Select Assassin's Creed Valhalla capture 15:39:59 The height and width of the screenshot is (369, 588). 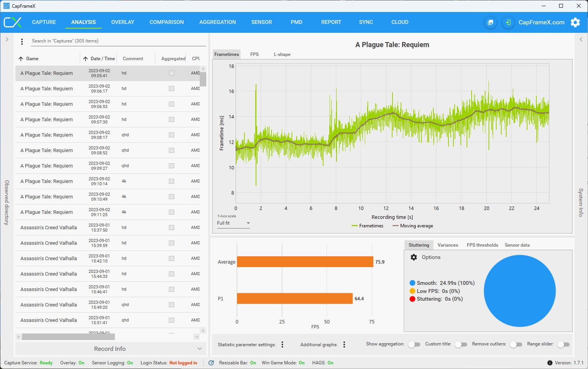coord(108,243)
